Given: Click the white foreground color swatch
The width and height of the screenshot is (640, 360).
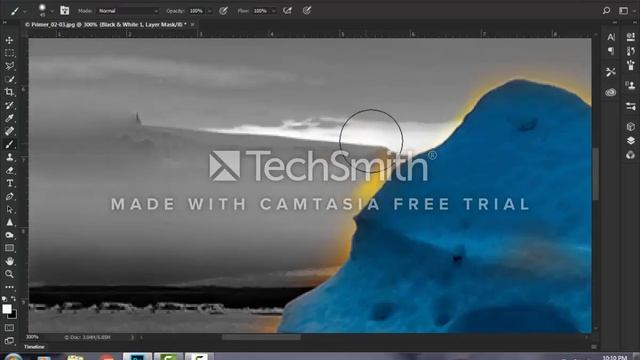Looking at the screenshot, I should [7, 309].
